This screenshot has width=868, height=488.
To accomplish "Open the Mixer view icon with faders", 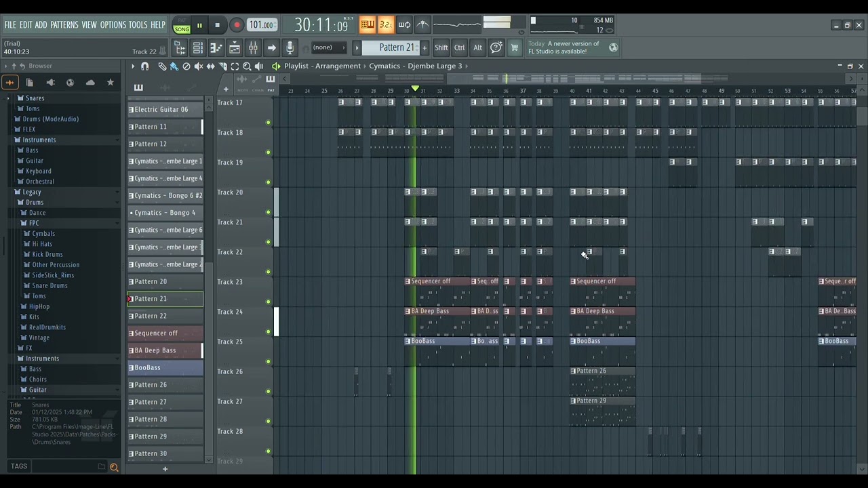I will coord(252,47).
